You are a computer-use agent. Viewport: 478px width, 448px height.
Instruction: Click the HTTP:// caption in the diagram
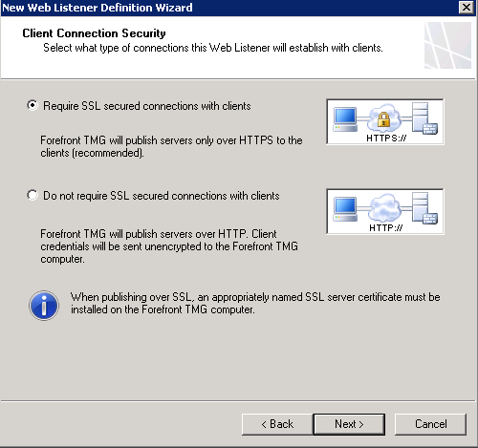pos(386,228)
